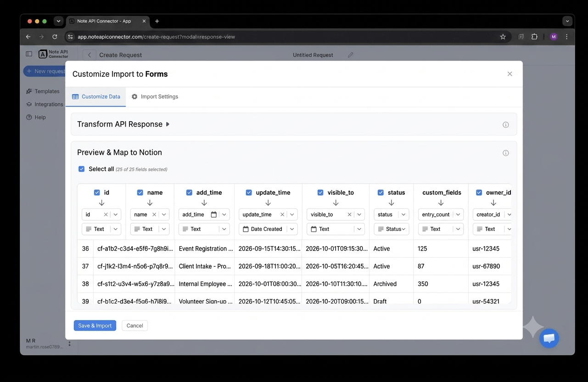
Task: Toggle the app sidebar panel icon
Action: [x=29, y=54]
